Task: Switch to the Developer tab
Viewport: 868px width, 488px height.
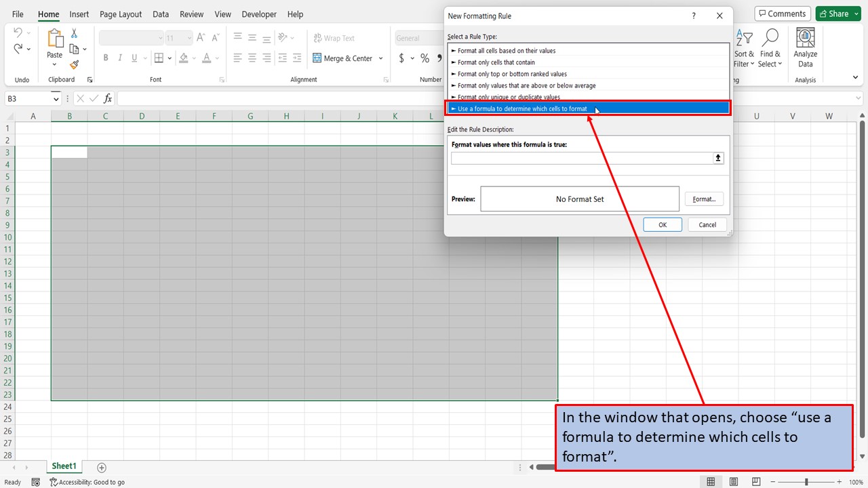Action: 258,14
